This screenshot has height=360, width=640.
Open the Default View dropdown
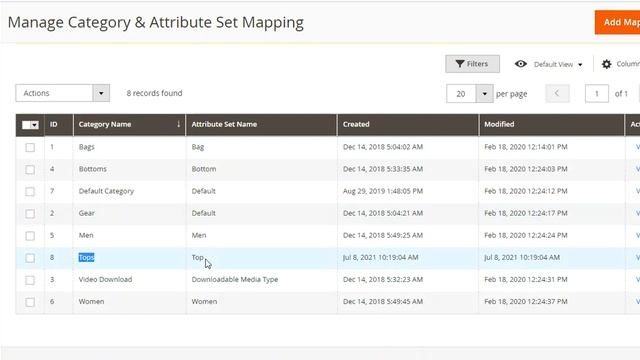(558, 64)
